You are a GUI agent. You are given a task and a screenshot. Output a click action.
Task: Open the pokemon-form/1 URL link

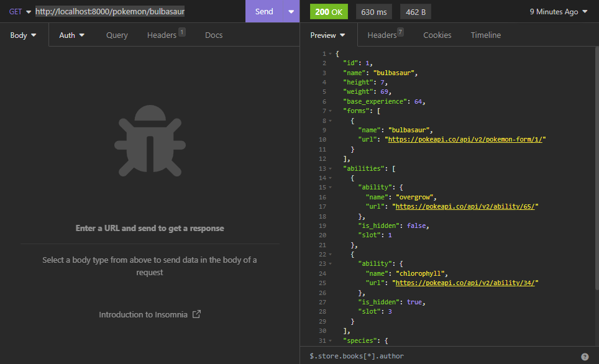tap(465, 139)
